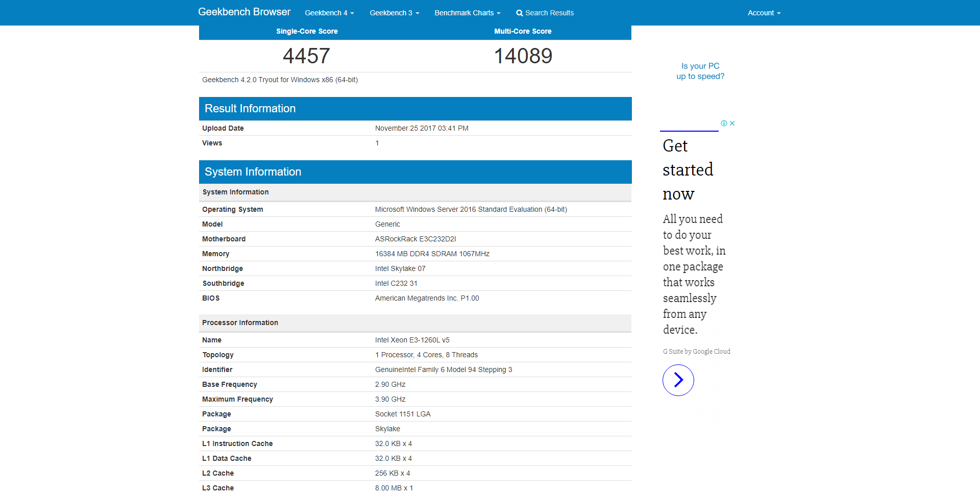The width and height of the screenshot is (980, 494).
Task: Click the L1 Data Cache label
Action: tap(227, 458)
